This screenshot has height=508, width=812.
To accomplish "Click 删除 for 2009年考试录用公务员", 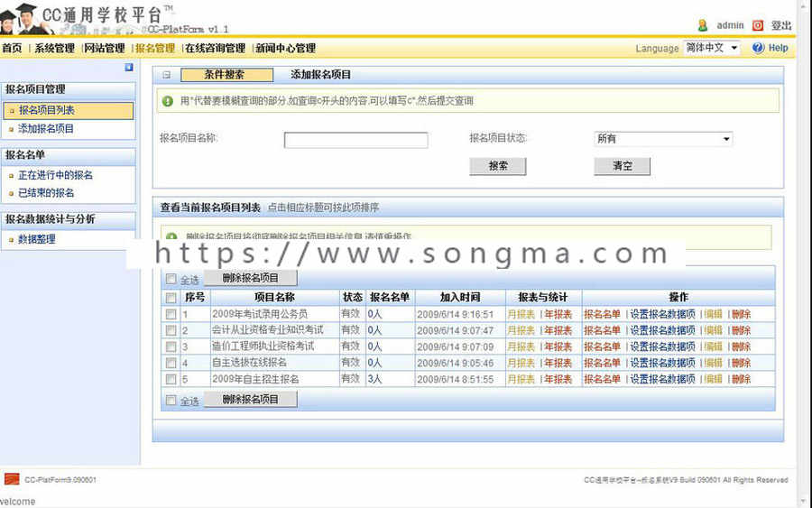I will tap(741, 314).
